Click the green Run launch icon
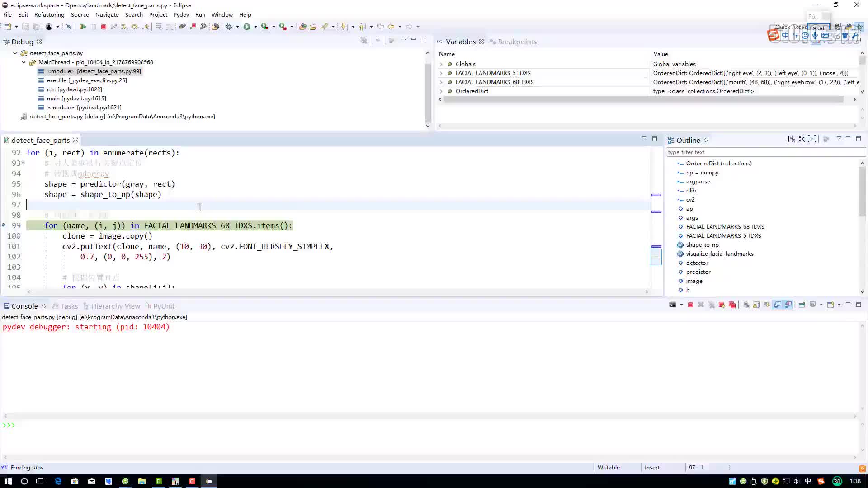 click(247, 27)
